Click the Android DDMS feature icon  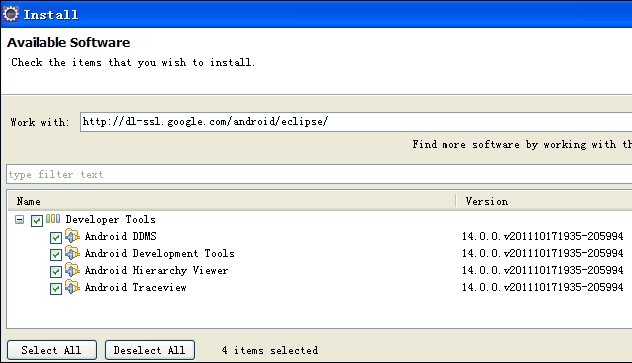coord(72,236)
